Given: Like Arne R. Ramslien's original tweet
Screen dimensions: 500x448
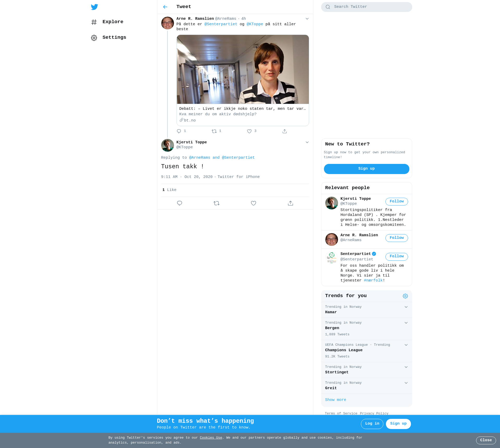Looking at the screenshot, I should [249, 131].
